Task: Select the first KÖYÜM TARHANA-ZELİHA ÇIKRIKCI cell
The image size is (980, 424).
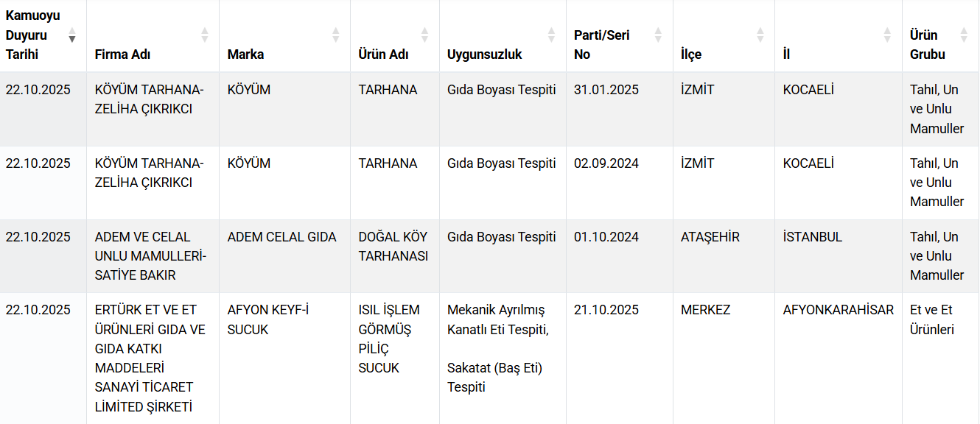Action: pyautogui.click(x=149, y=99)
